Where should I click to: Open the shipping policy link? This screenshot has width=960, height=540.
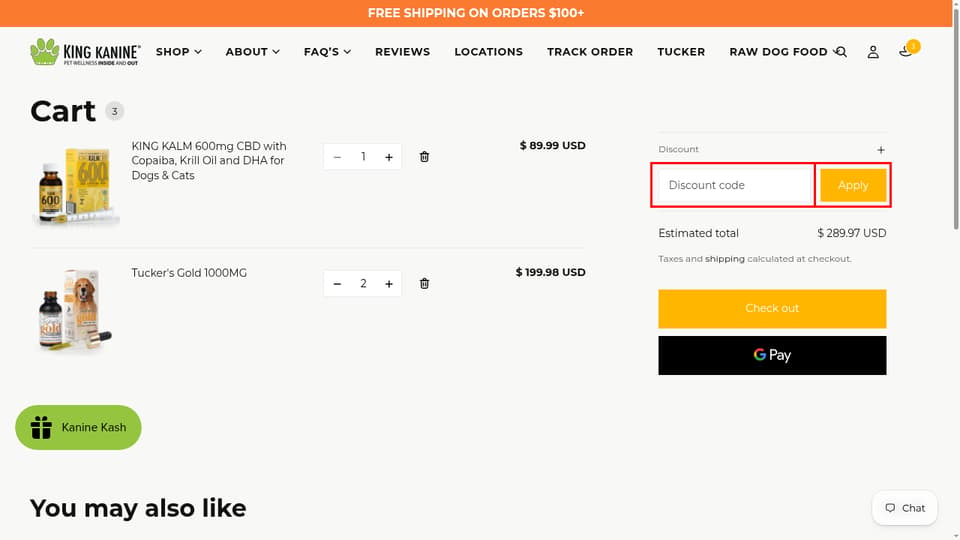[724, 259]
